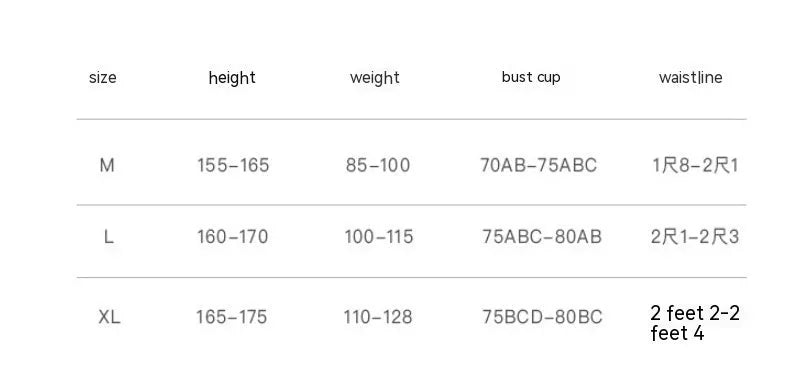Click the 70AB-75ABC bust cup value
This screenshot has width=812, height=376.
[539, 166]
